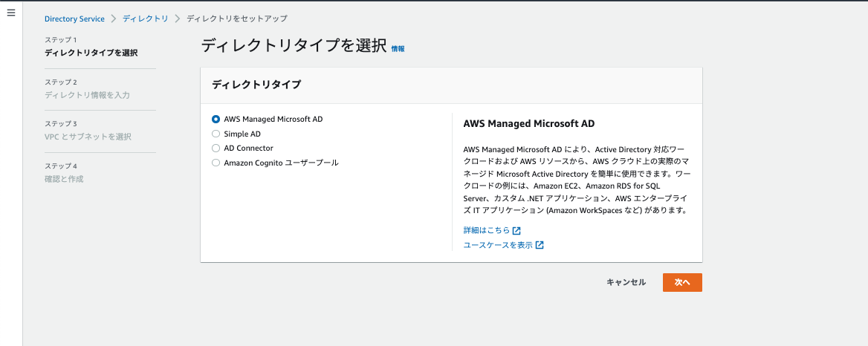The image size is (868, 346).
Task: Select the Simple AD radio button
Action: [x=216, y=134]
